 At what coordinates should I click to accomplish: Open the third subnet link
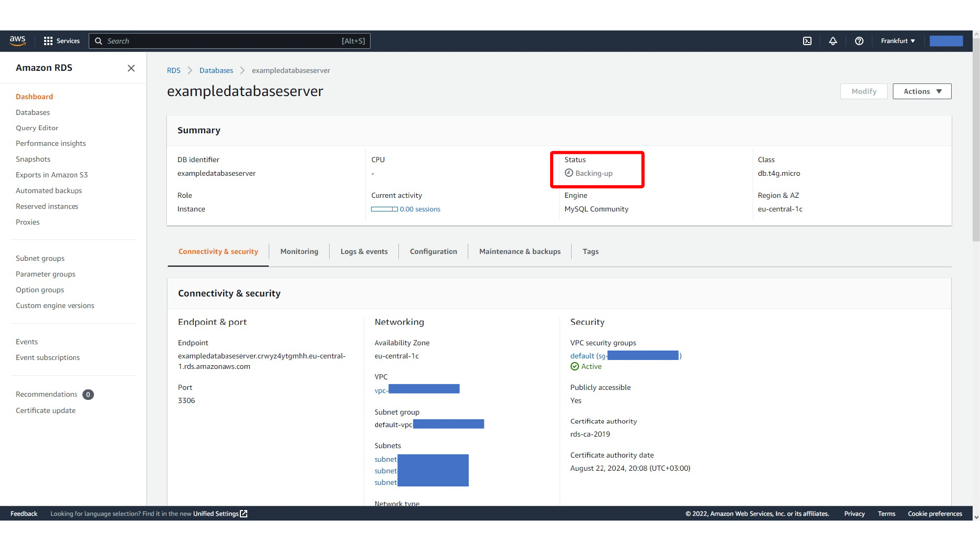pyautogui.click(x=421, y=483)
